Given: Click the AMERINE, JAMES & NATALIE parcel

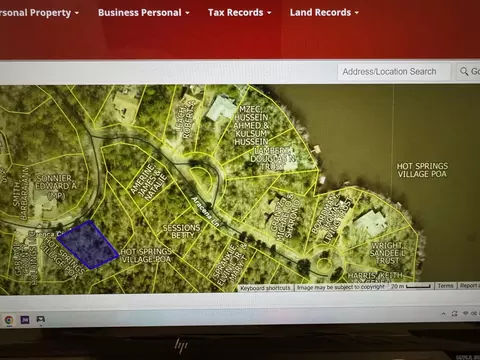Looking at the screenshot, I should [148, 182].
